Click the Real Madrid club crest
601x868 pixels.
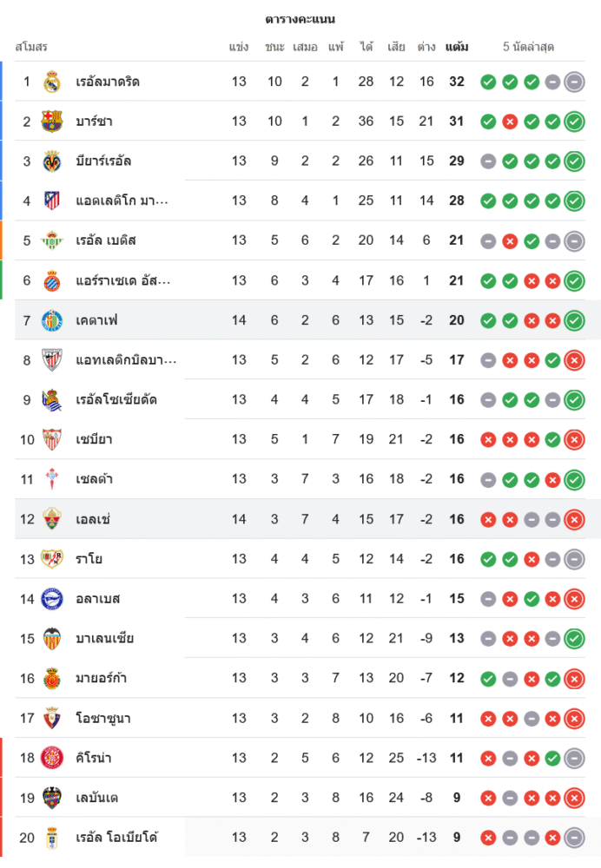(52, 82)
